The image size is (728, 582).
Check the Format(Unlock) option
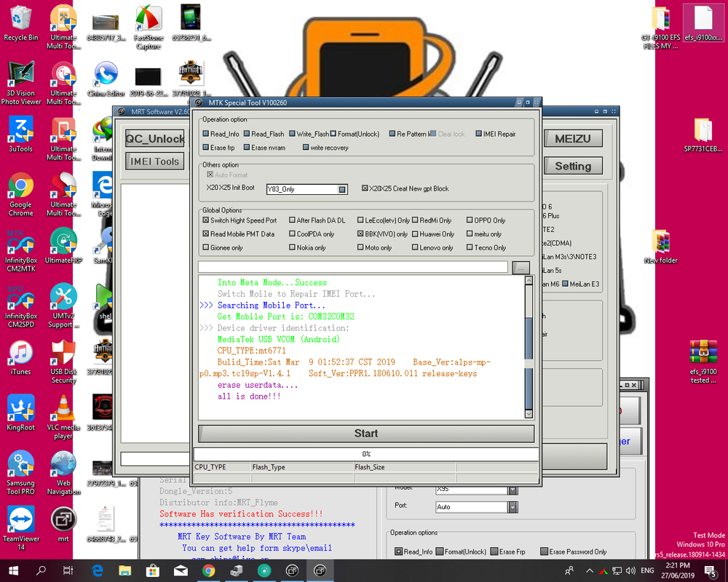(333, 134)
